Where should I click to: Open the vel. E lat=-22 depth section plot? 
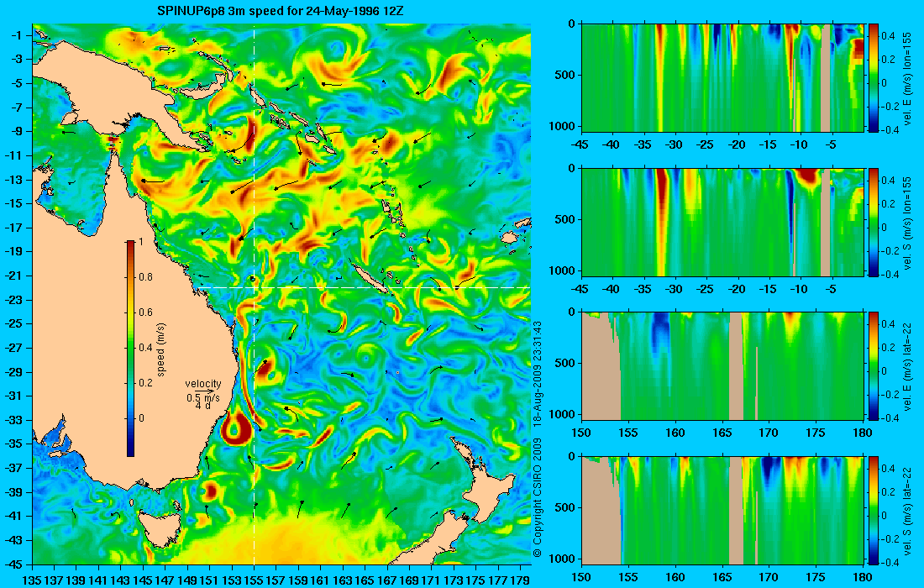point(722,366)
